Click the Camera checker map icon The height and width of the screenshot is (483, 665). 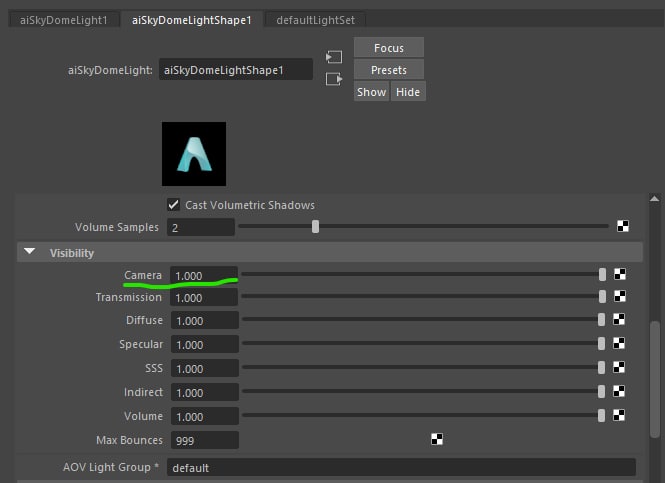pyautogui.click(x=620, y=274)
